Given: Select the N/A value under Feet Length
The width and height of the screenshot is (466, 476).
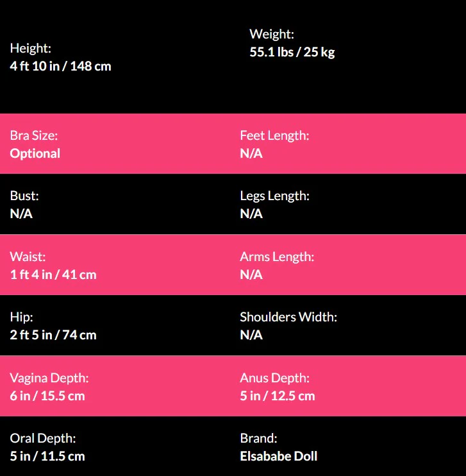Looking at the screenshot, I should tap(251, 153).
